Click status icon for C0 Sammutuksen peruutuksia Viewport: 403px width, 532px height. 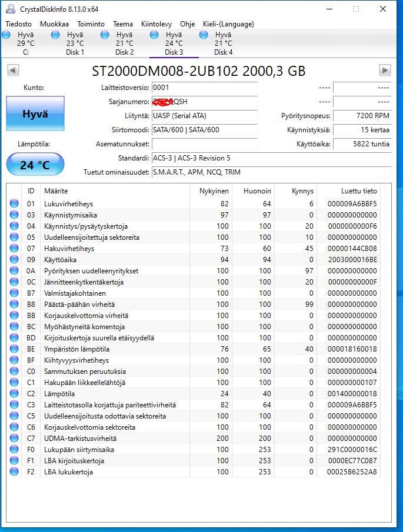14,371
